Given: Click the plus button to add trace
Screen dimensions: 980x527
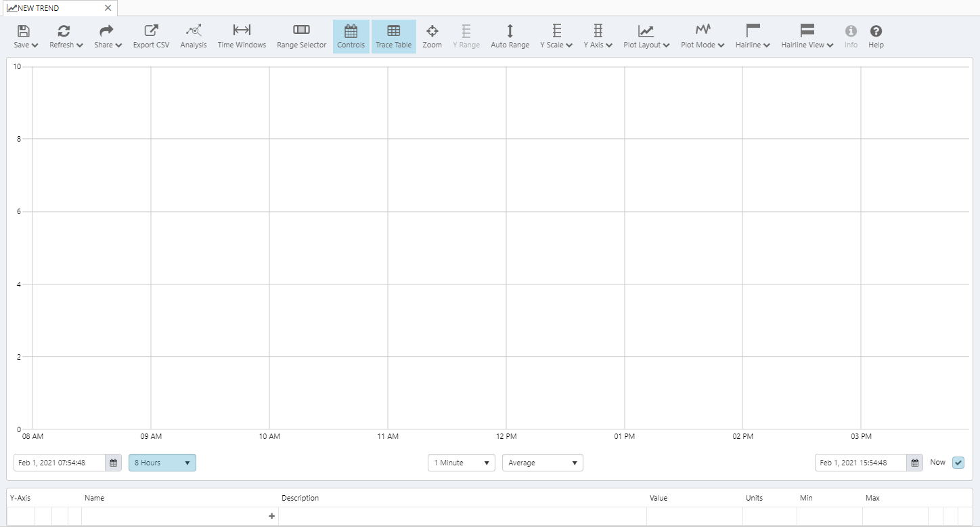Looking at the screenshot, I should (x=272, y=516).
